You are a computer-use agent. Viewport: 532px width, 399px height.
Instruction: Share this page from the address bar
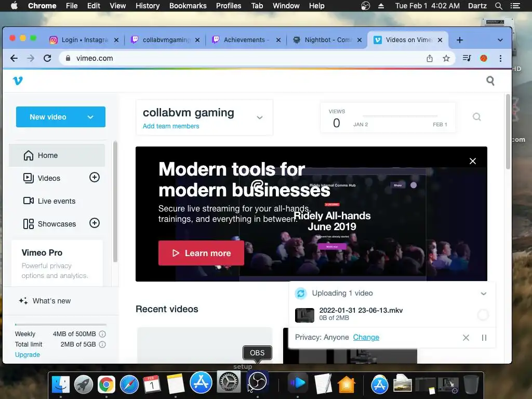tap(430, 58)
